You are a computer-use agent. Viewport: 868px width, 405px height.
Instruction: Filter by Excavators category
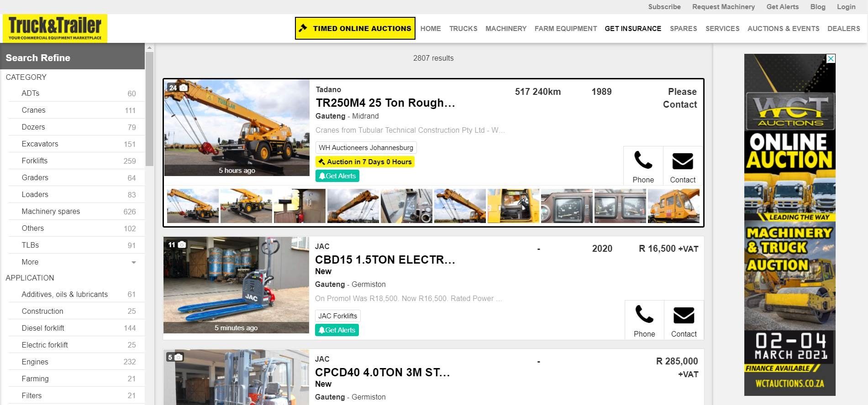[x=76, y=144]
